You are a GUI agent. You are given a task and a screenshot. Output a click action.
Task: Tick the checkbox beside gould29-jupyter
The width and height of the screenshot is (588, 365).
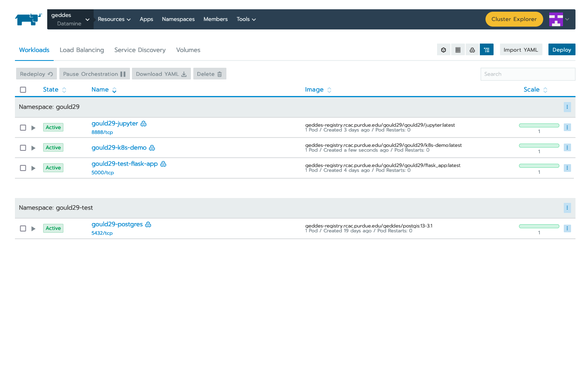click(x=23, y=127)
